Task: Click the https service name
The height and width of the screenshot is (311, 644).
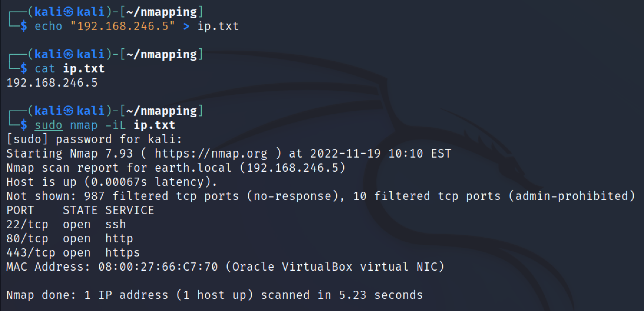Action: 122,253
